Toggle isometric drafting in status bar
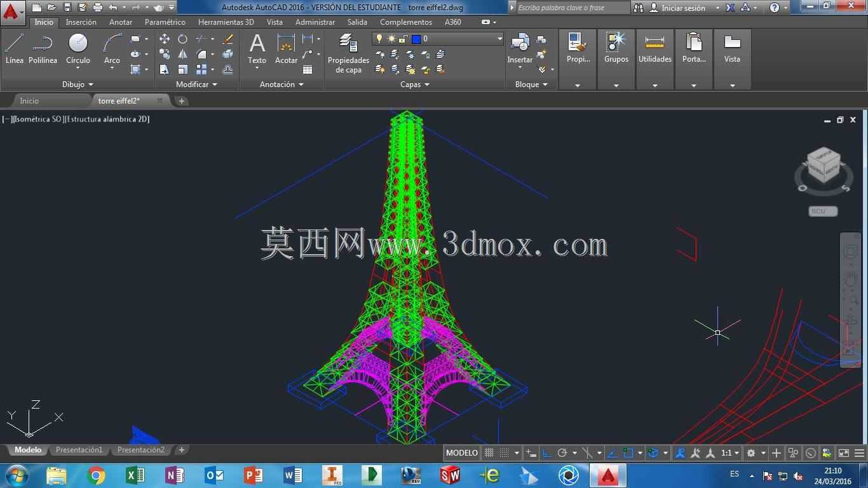The height and width of the screenshot is (488, 868). pos(587,453)
